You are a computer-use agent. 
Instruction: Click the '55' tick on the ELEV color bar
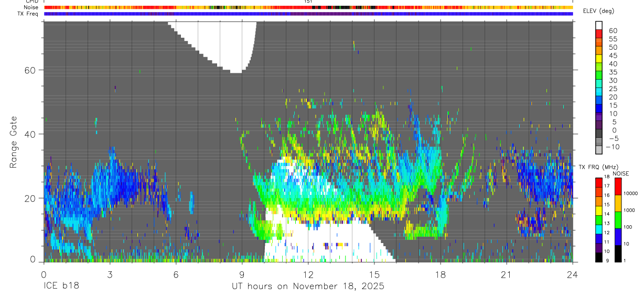pos(613,39)
